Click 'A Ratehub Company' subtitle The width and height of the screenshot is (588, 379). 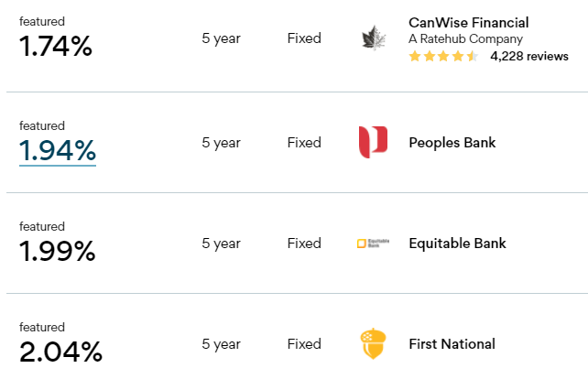click(x=465, y=38)
